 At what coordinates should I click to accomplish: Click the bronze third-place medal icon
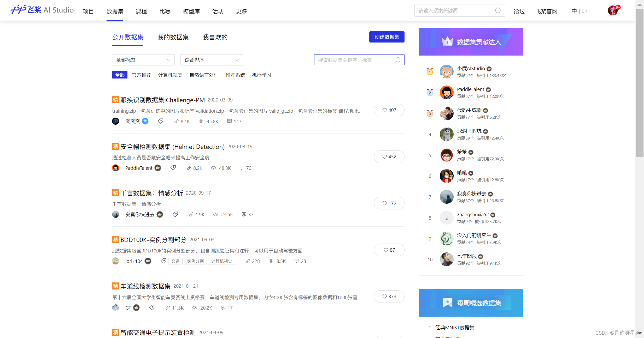(430, 113)
